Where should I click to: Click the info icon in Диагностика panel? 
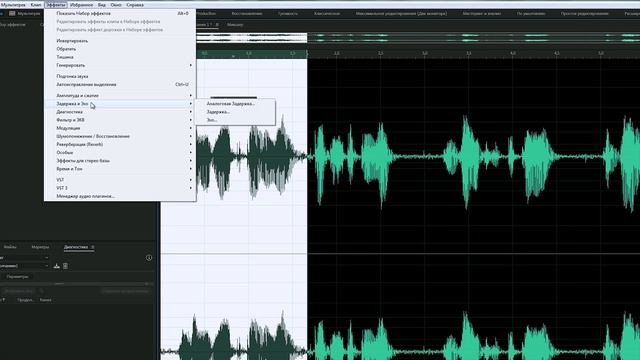pos(149,258)
